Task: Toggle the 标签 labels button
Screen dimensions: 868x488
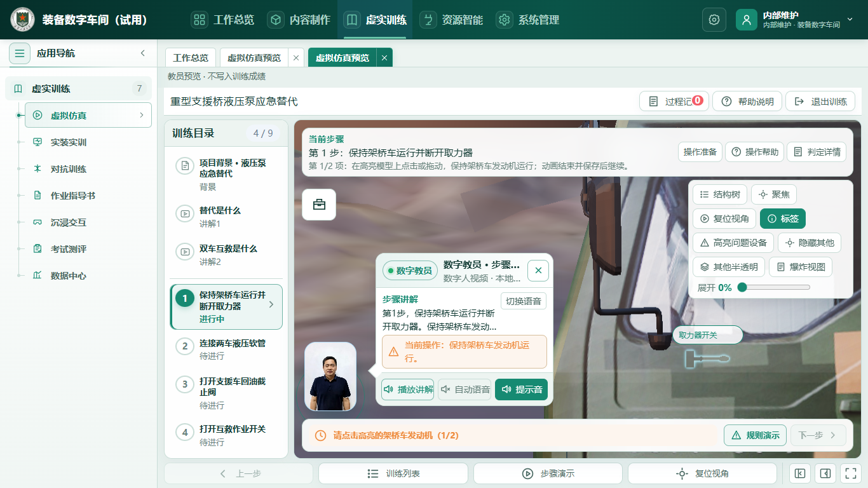Action: pos(783,219)
